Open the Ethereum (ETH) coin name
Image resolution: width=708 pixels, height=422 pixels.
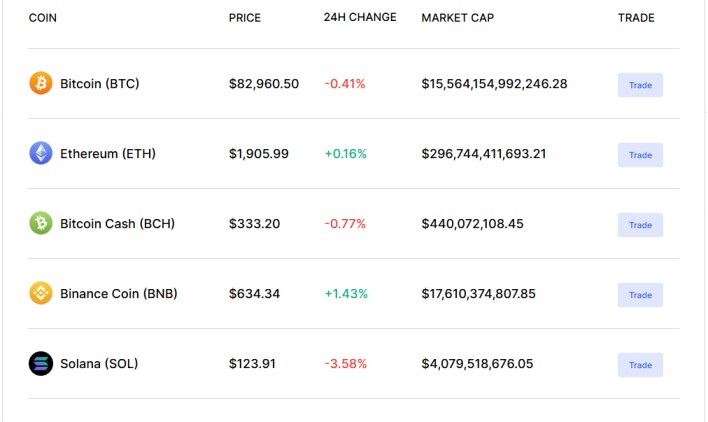[108, 154]
